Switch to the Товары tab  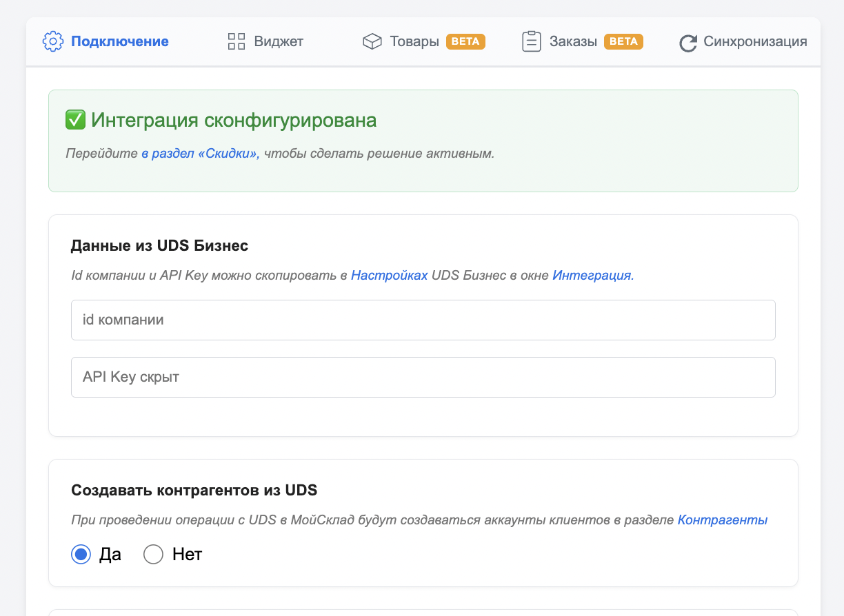[x=424, y=41]
